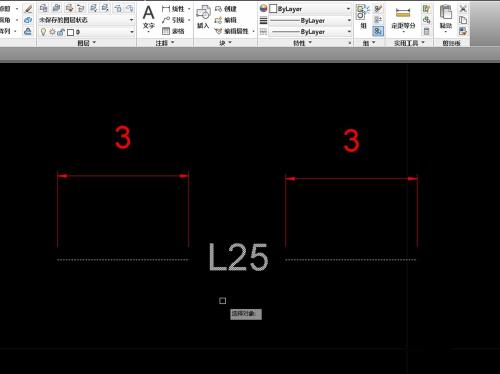Image resolution: width=500 pixels, height=374 pixels.
Task: Toggle layer 0 freeze sun icon
Action: click(x=52, y=32)
